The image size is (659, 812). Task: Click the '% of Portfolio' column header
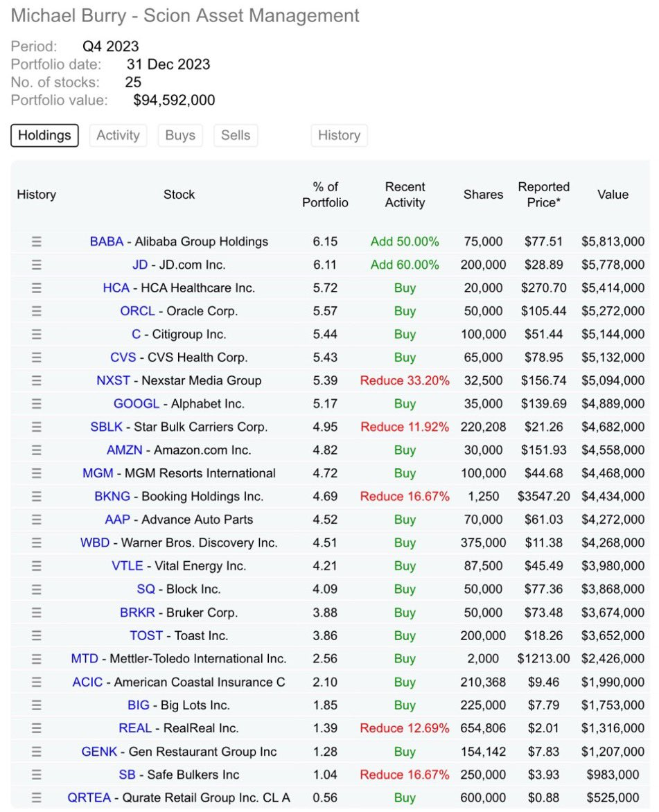coord(325,195)
